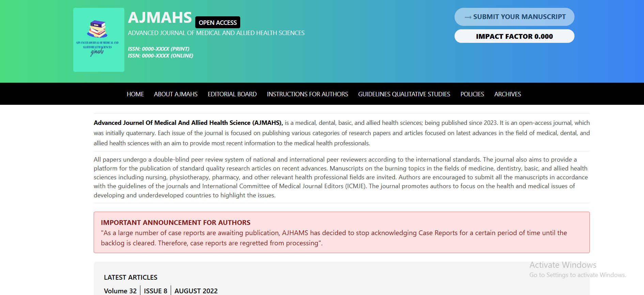This screenshot has height=295, width=644.
Task: Open Guidelines Qualitative Studies page
Action: 404,94
